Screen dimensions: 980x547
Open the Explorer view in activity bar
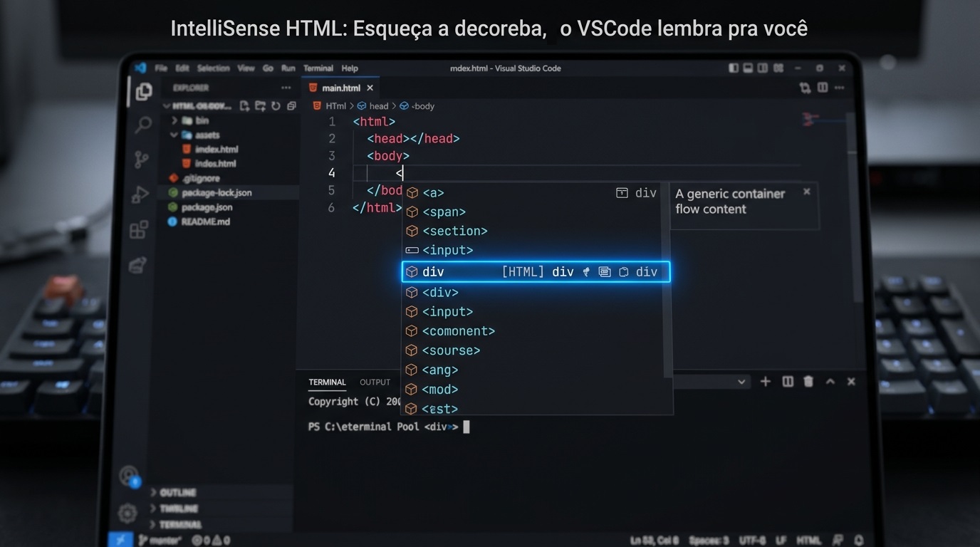pyautogui.click(x=144, y=91)
